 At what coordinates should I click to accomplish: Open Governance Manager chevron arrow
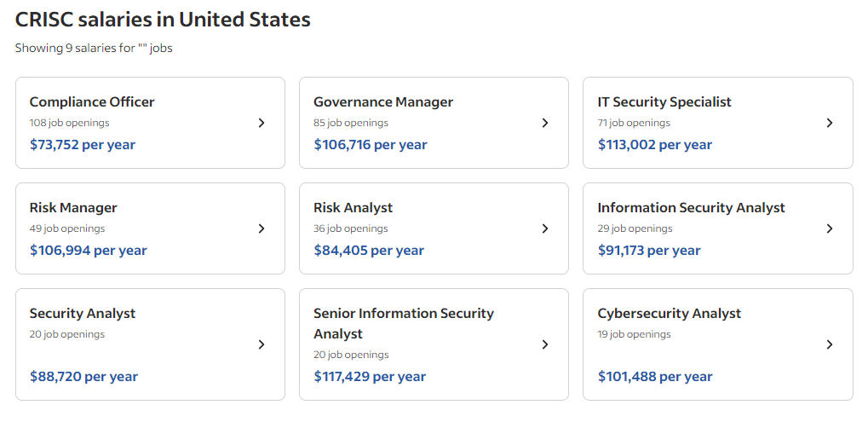[x=545, y=123]
